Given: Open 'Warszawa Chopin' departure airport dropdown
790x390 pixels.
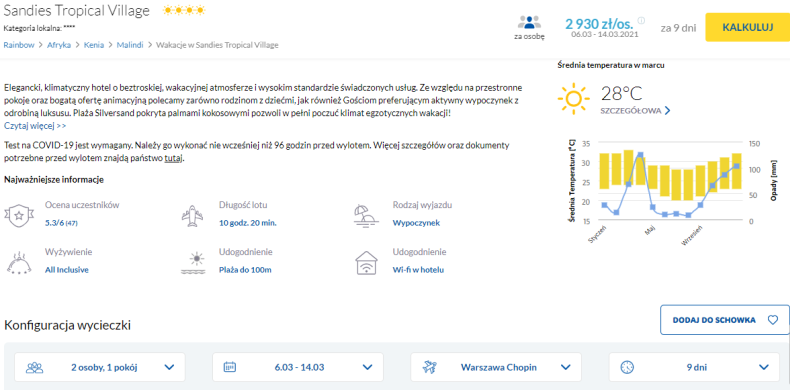Looking at the screenshot, I should point(496,367).
